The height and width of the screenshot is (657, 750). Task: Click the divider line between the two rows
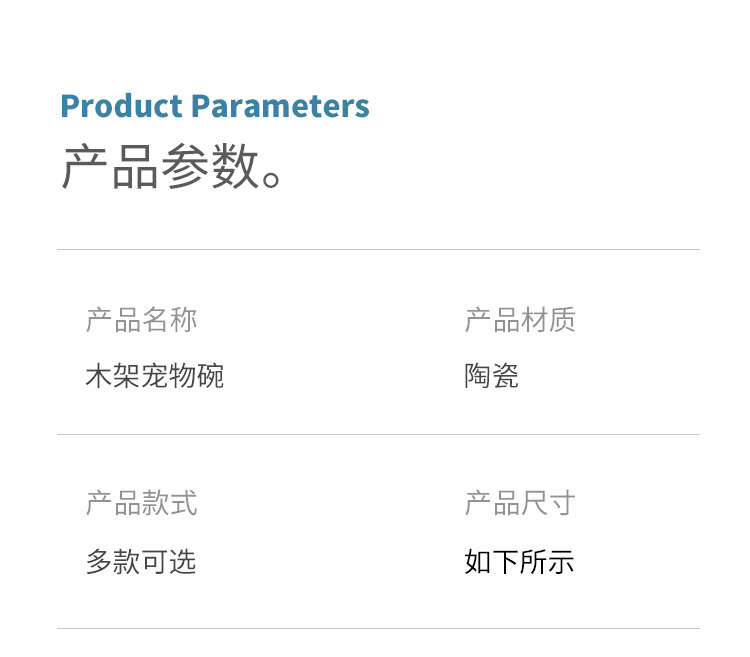378,434
